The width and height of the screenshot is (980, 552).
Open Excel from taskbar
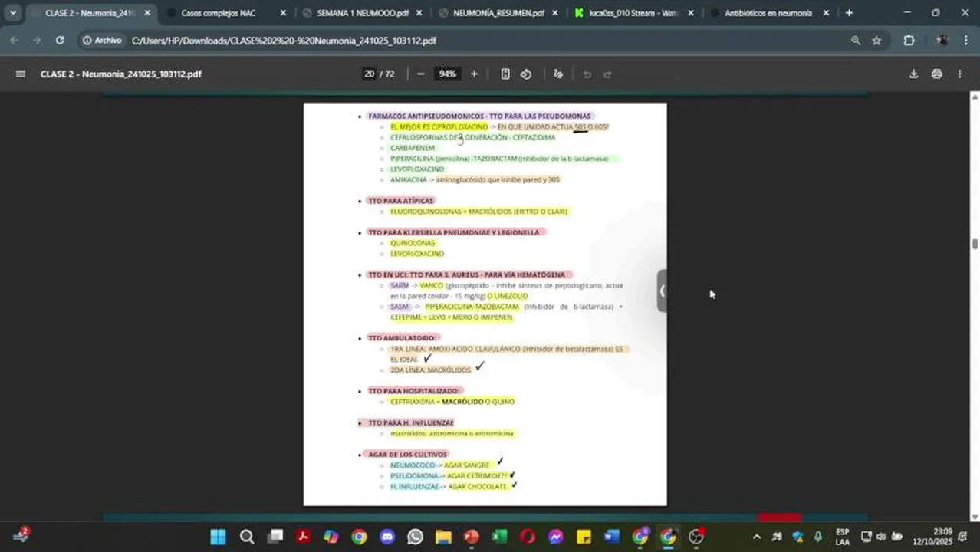[499, 537]
